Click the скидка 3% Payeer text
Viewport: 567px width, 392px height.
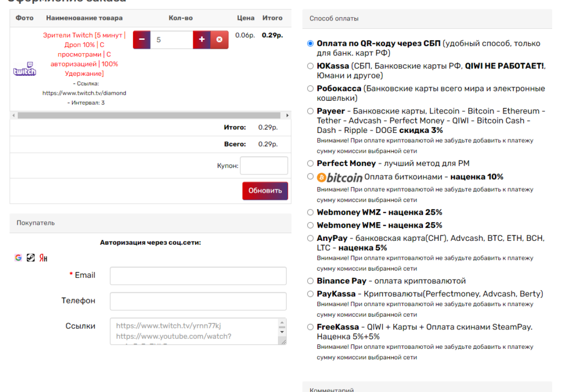(x=421, y=130)
